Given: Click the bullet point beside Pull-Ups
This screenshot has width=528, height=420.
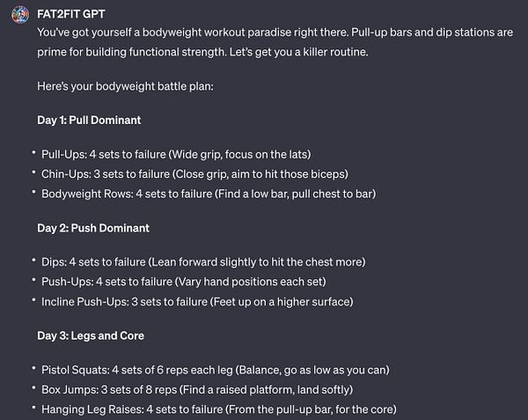Looking at the screenshot, I should tap(33, 154).
